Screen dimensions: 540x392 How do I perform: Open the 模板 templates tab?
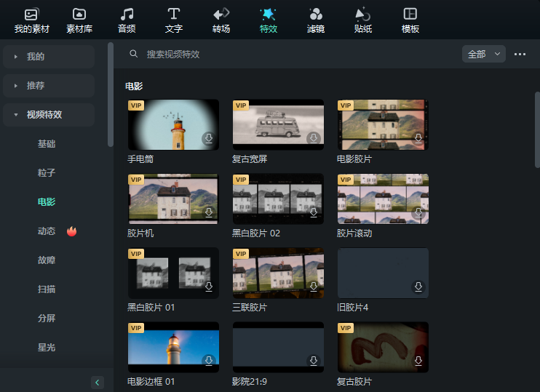tap(410, 20)
